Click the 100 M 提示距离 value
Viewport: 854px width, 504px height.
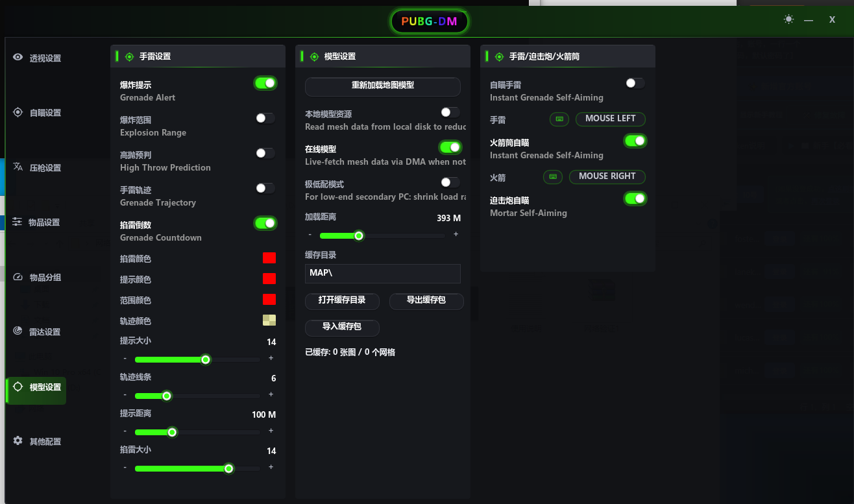click(x=264, y=414)
